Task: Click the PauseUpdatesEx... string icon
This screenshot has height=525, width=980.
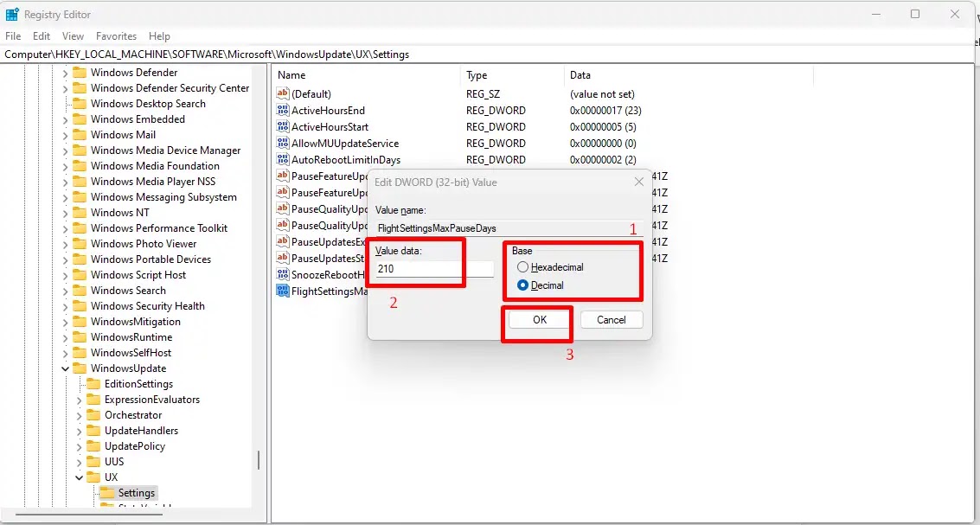Action: click(x=283, y=241)
